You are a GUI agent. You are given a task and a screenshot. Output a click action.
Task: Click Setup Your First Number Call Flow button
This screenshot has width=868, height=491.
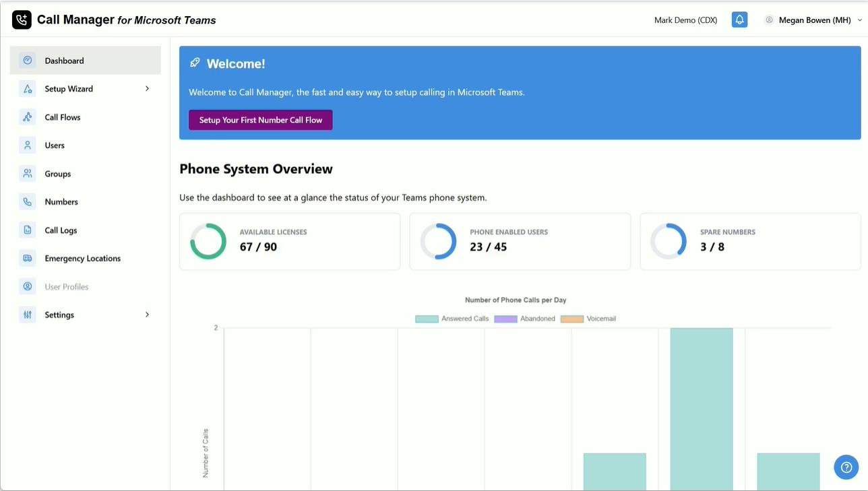(x=261, y=120)
